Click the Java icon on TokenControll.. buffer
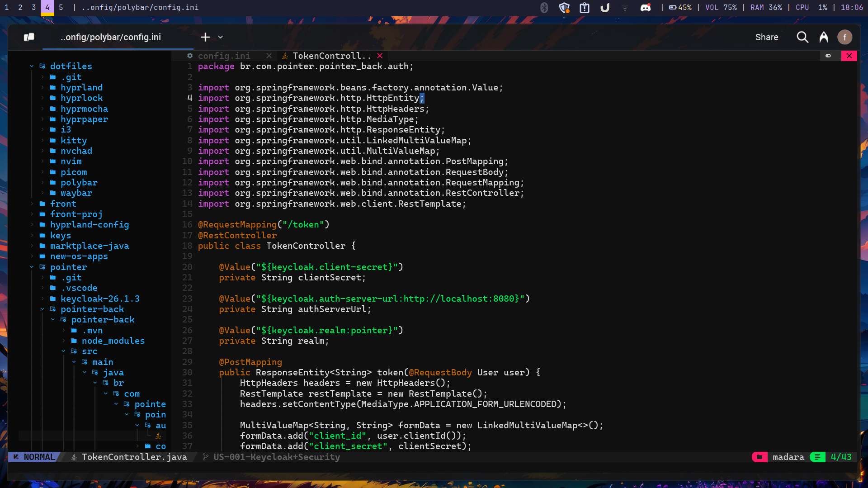Viewport: 868px width, 488px height. pyautogui.click(x=285, y=56)
